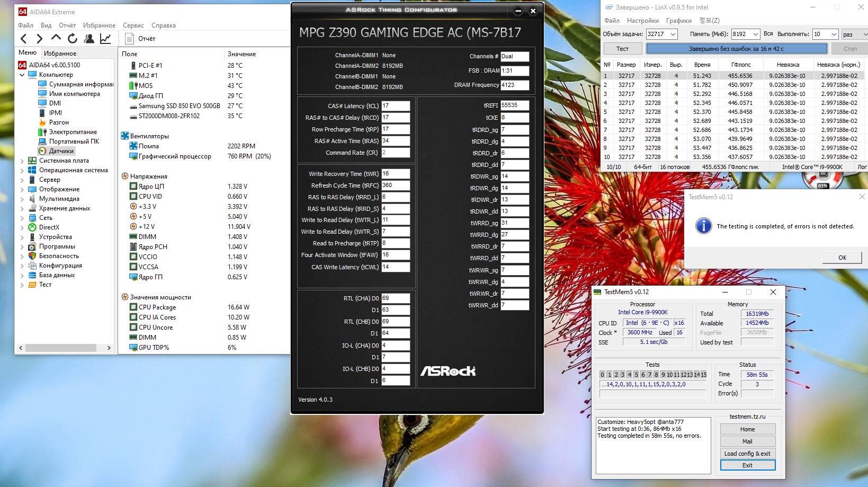Viewport: 868px width, 487px height.
Task: Open LinX Настройки menu
Action: coord(643,21)
